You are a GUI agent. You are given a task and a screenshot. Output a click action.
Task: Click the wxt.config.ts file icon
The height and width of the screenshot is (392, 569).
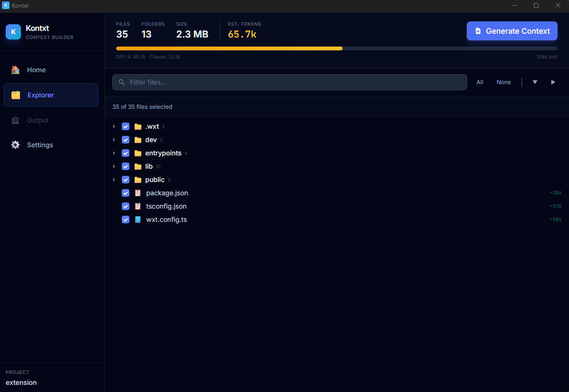[138, 220]
